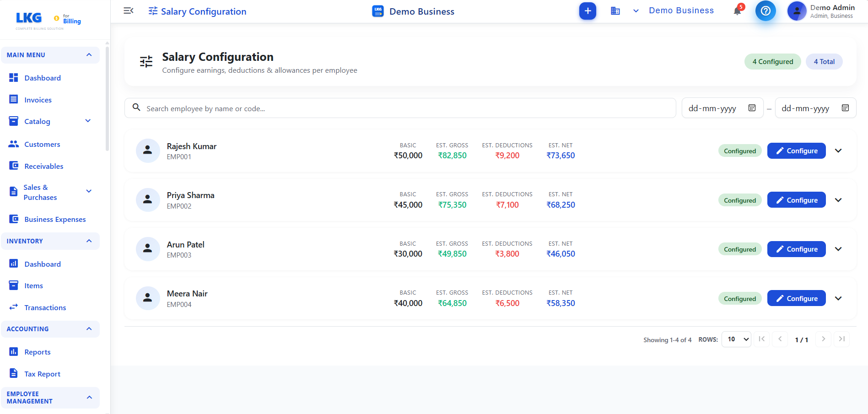Image resolution: width=868 pixels, height=414 pixels.
Task: Click the Business Expenses wallet icon
Action: tap(14, 219)
